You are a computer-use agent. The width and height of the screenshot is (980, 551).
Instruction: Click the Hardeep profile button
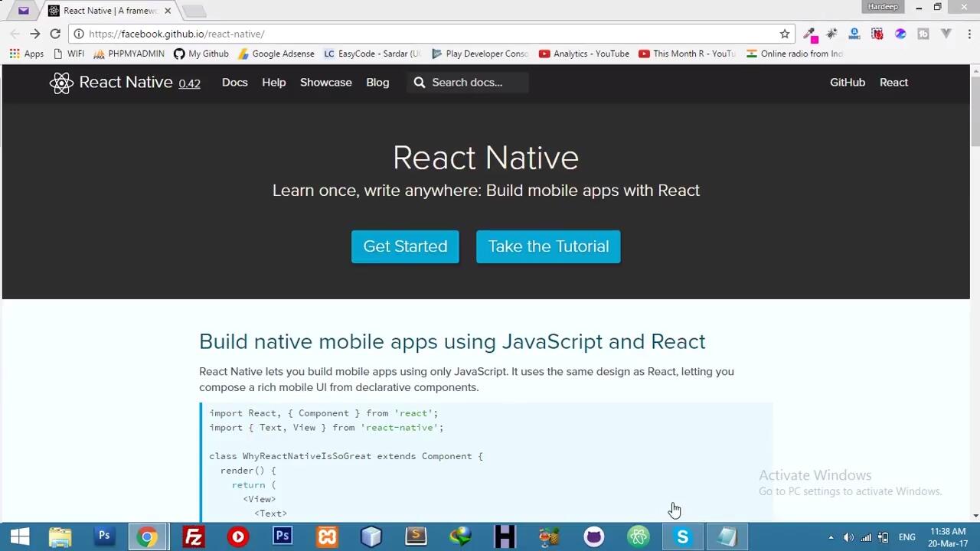coord(883,7)
